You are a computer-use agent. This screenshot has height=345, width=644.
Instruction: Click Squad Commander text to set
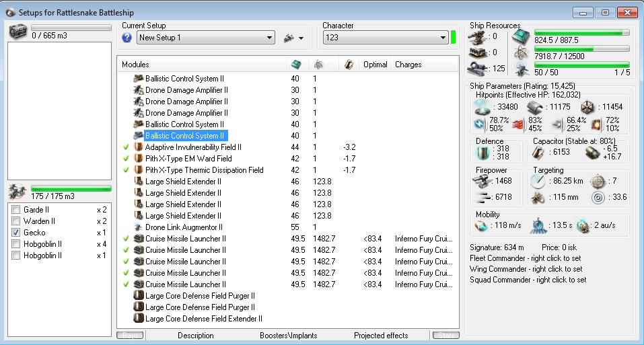[528, 280]
